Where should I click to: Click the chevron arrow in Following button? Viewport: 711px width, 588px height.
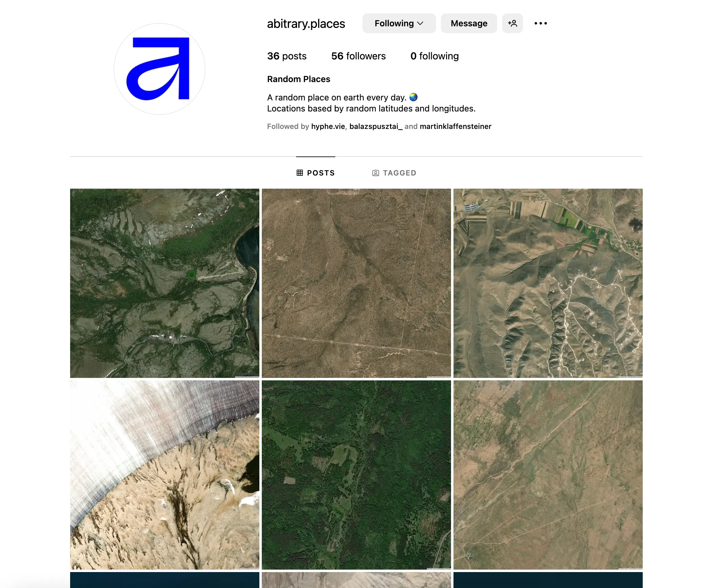pyautogui.click(x=420, y=23)
